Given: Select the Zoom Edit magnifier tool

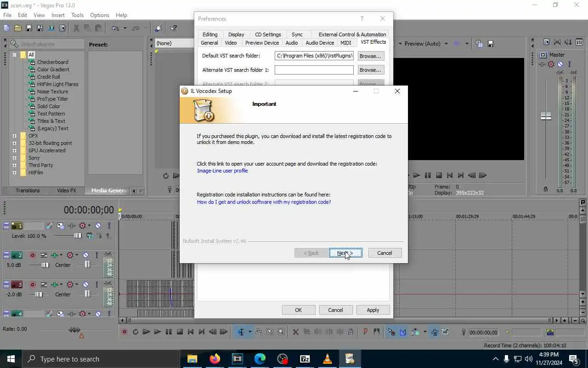Looking at the screenshot, I should [281, 332].
